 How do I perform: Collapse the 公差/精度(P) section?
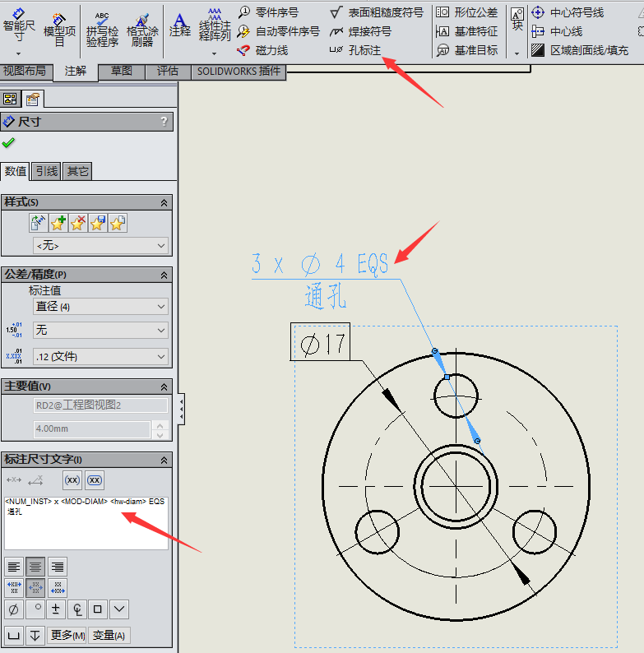(164, 275)
